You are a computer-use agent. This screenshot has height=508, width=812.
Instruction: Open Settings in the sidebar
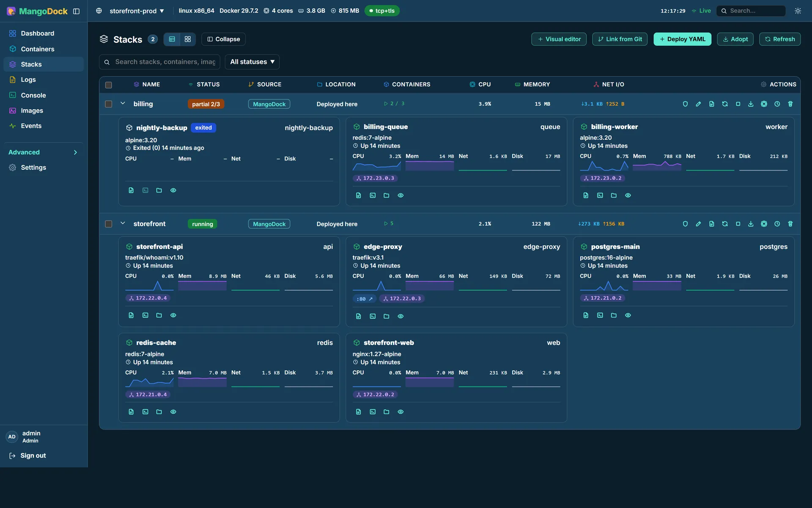pyautogui.click(x=43, y=168)
